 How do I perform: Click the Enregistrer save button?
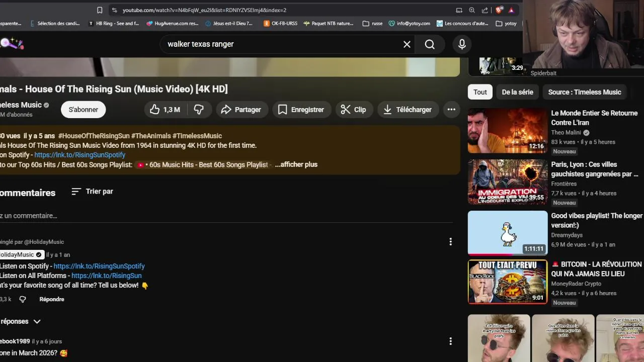(301, 110)
